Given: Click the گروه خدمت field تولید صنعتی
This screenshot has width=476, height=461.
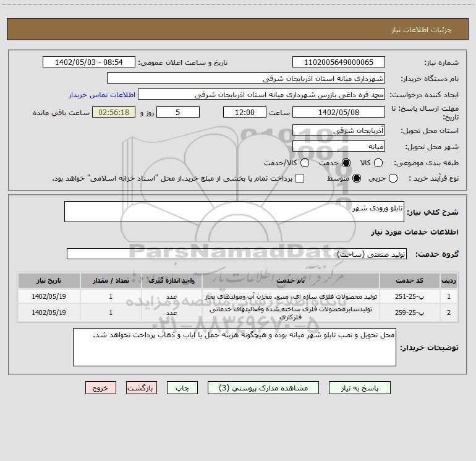Looking at the screenshot, I should (237, 254).
